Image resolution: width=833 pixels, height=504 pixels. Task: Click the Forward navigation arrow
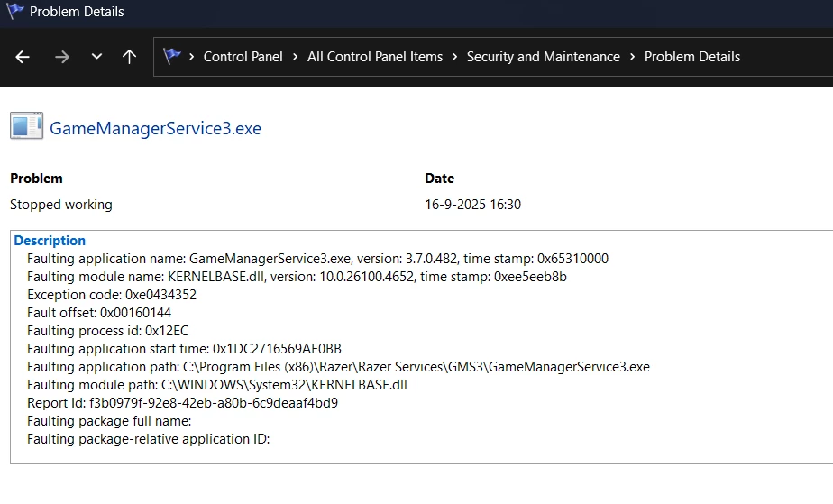pyautogui.click(x=61, y=57)
